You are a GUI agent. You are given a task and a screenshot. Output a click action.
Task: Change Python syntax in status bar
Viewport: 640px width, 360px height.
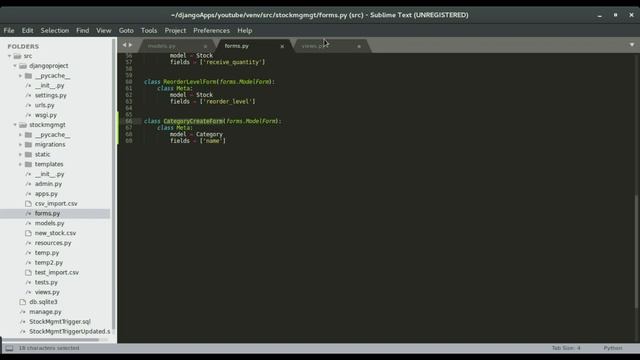point(613,348)
